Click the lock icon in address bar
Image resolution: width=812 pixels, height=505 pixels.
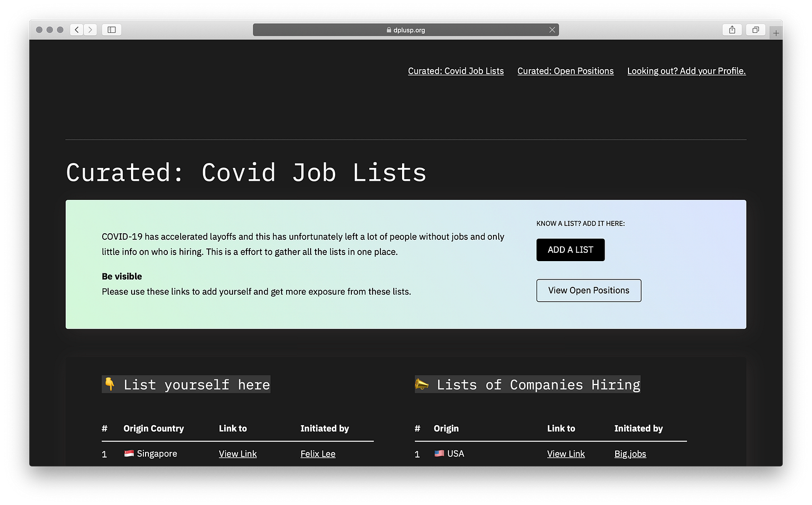pyautogui.click(x=389, y=30)
